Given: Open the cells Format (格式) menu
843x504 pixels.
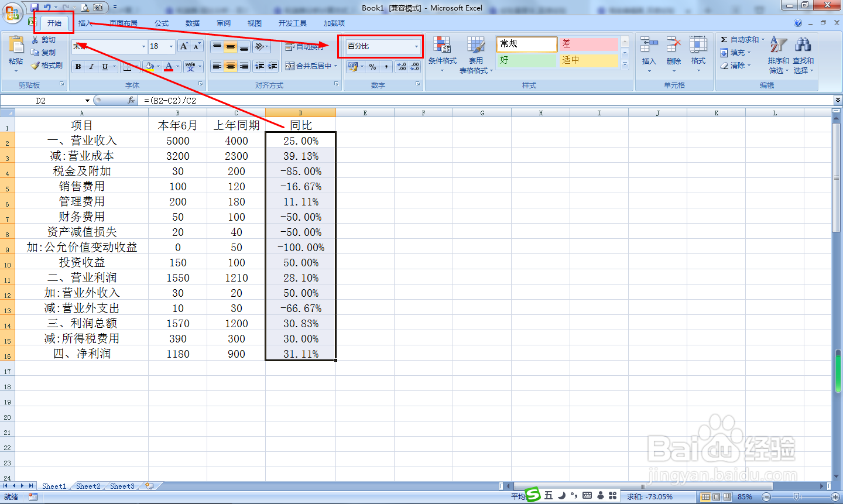Looking at the screenshot, I should tap(698, 54).
